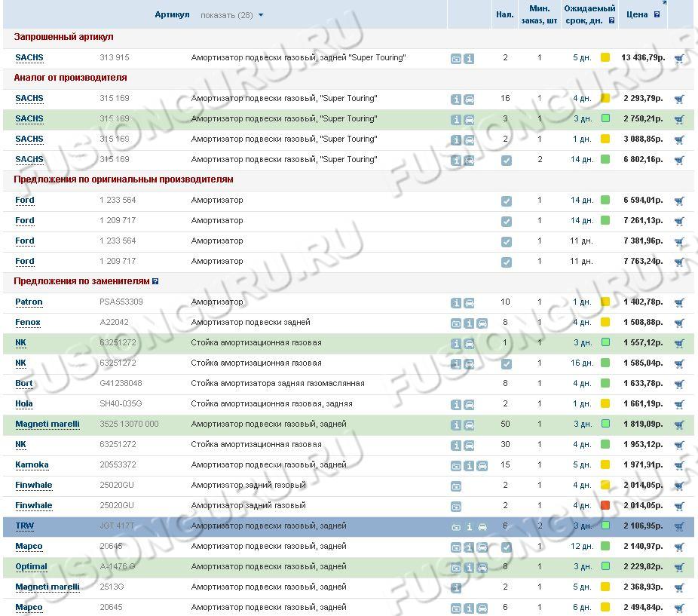Sort by the Цена column header

click(x=637, y=14)
